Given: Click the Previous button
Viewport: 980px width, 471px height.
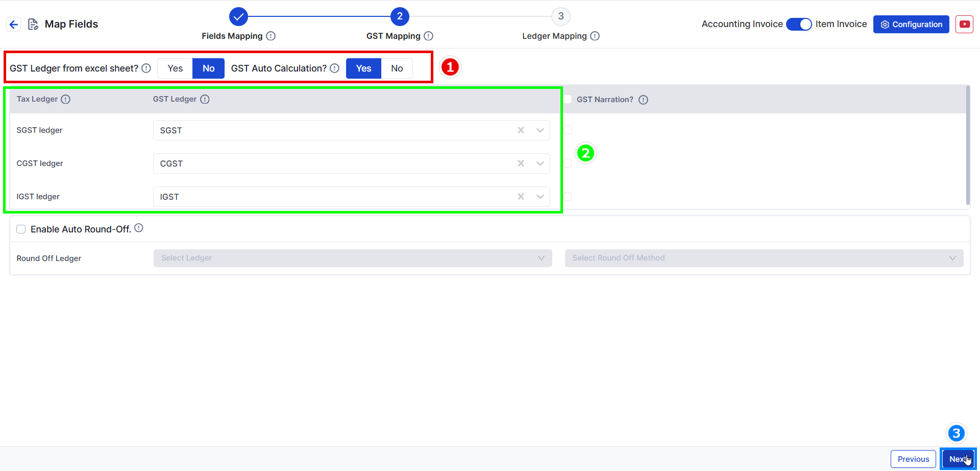Looking at the screenshot, I should 913,459.
